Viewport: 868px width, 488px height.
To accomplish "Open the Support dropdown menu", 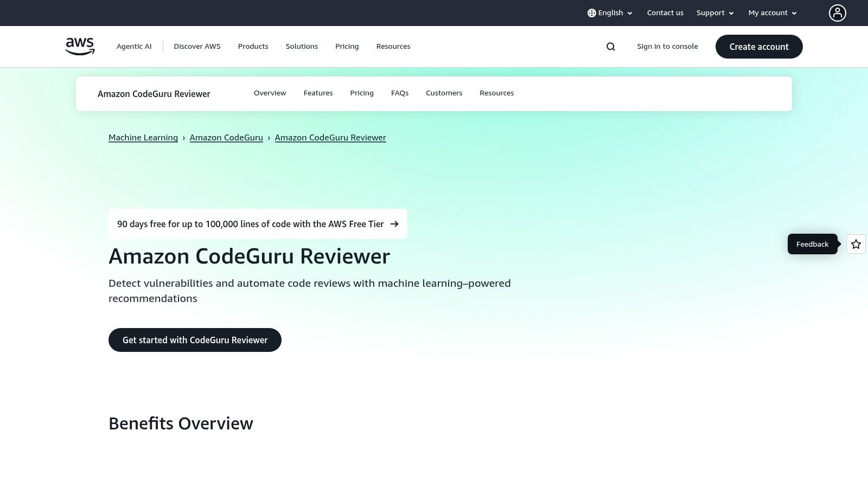I will [x=714, y=12].
